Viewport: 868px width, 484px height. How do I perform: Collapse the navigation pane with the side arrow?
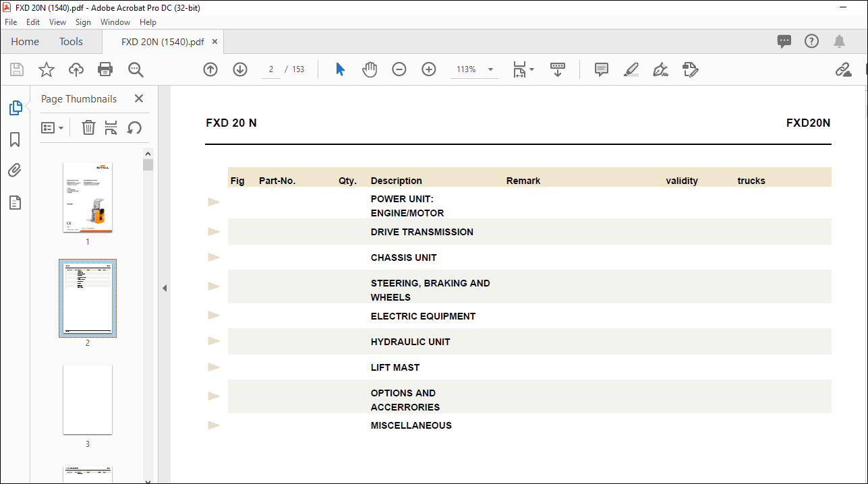click(x=165, y=288)
